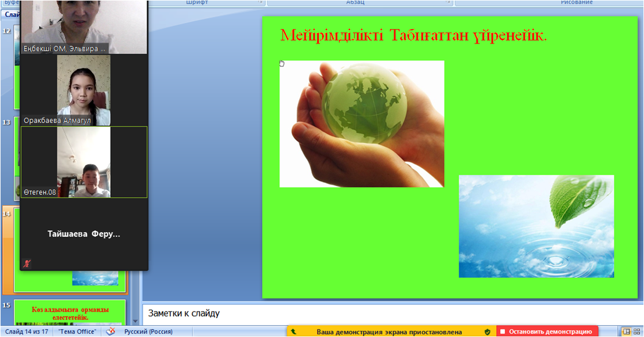Viewport: 644px width, 337px height.
Task: Open the Абзац group dialog launcher
Action: coord(447,3)
